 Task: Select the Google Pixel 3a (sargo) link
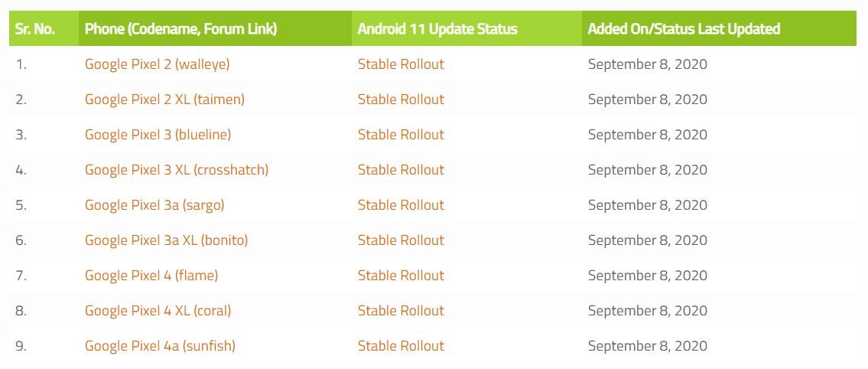(154, 205)
